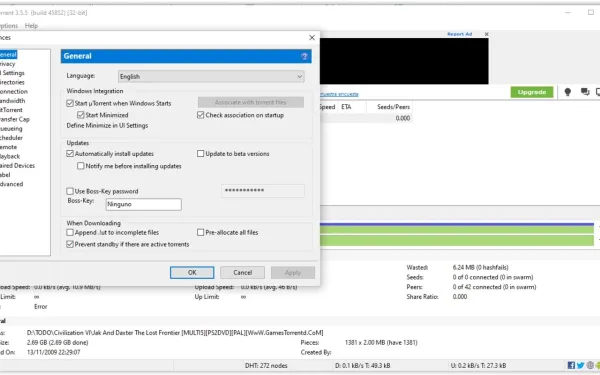Click Associate with torrent files button
600x375 pixels.
pyautogui.click(x=251, y=102)
